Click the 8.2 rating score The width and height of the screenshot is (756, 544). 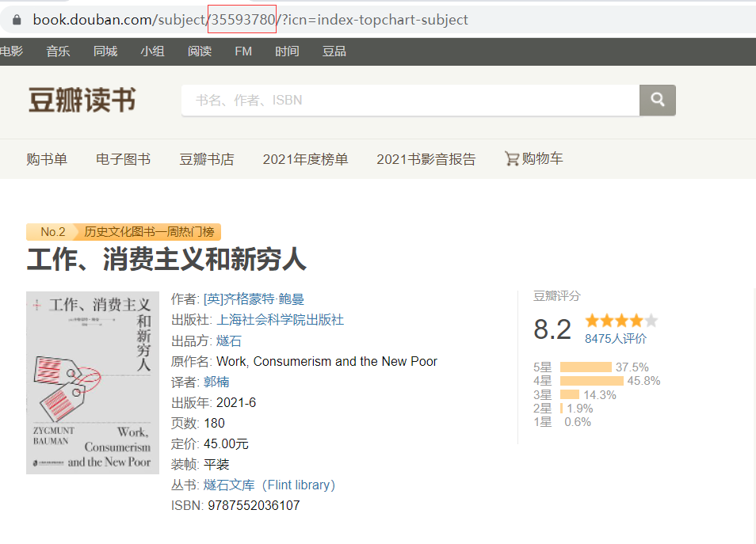coord(552,329)
